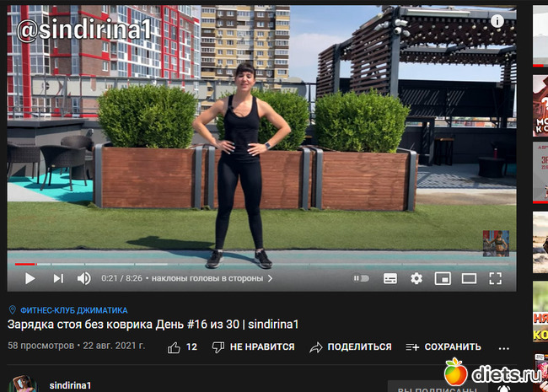Open the info card icon on video
The image size is (548, 392).
click(x=497, y=21)
